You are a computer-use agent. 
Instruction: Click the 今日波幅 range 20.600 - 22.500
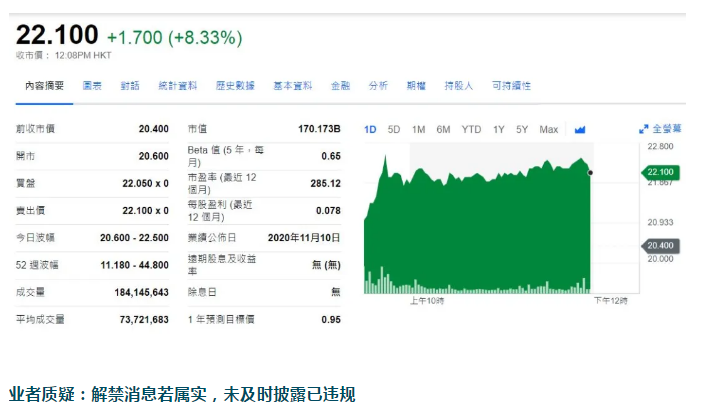tap(134, 238)
